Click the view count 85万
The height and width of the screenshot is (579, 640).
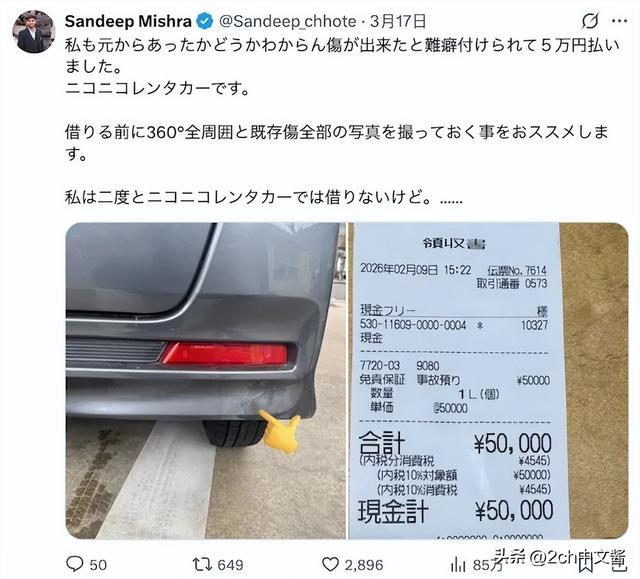487,565
